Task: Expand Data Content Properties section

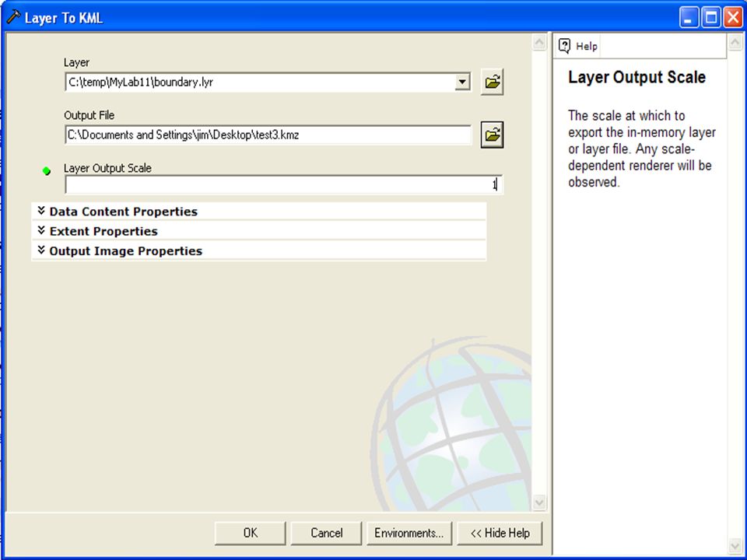Action: click(x=258, y=212)
